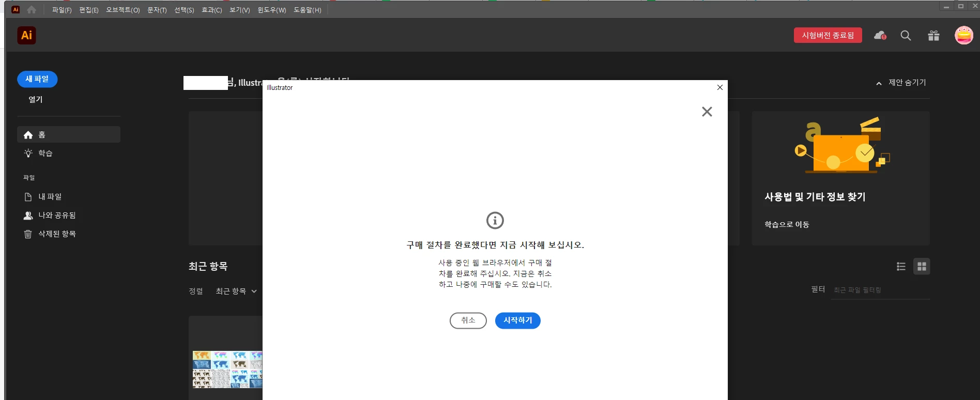Switch to list view icon
Screen dimensions: 980x400
pyautogui.click(x=901, y=267)
